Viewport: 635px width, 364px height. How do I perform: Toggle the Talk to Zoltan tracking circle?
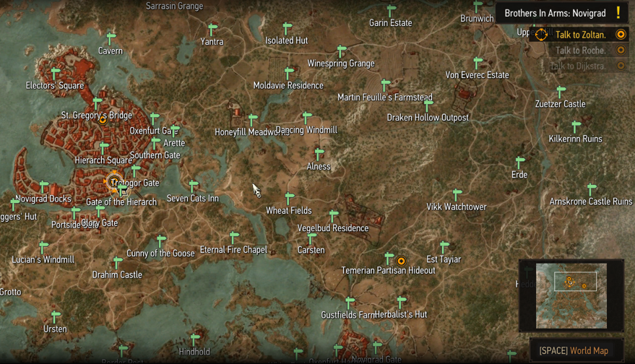point(621,35)
